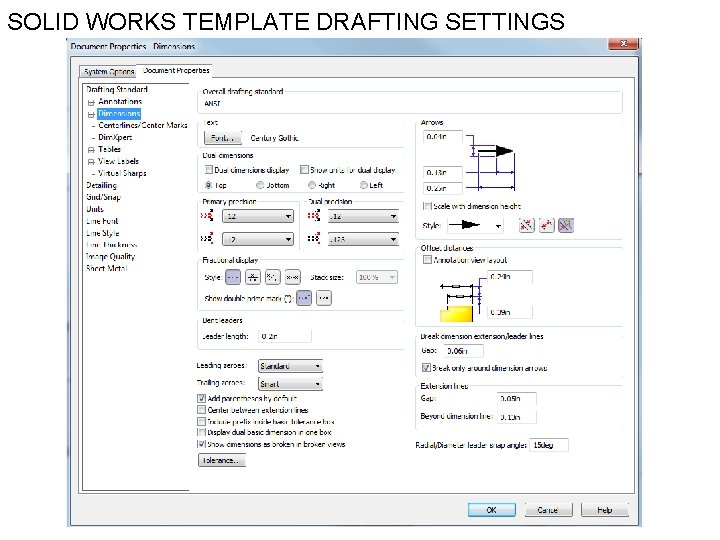The width and height of the screenshot is (720, 540).
Task: Click the Primary precision unit icon
Action: 208,215
